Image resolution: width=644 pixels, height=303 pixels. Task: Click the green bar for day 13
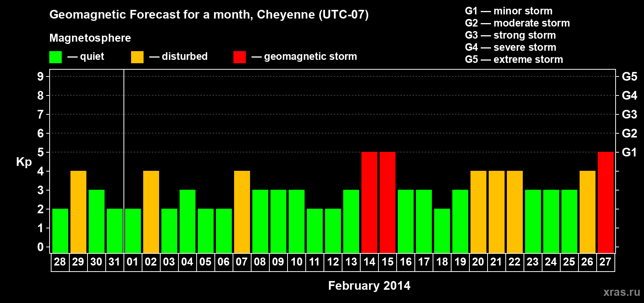pyautogui.click(x=351, y=222)
